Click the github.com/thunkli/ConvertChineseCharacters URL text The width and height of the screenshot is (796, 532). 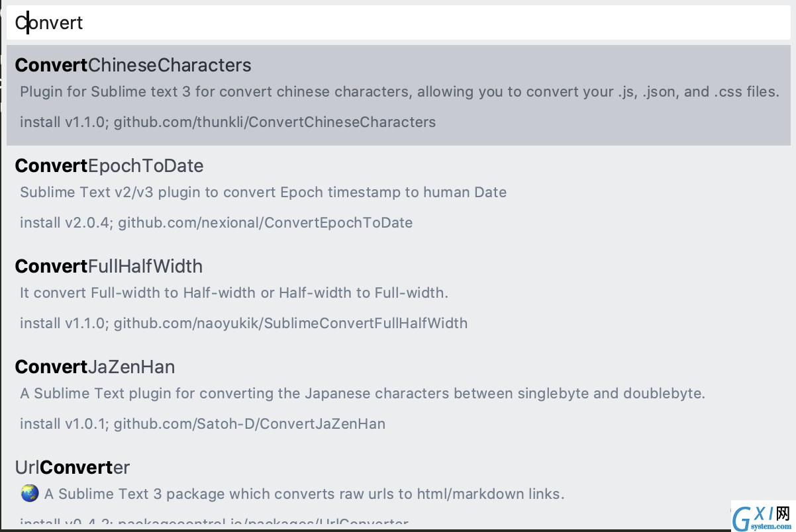(x=275, y=122)
